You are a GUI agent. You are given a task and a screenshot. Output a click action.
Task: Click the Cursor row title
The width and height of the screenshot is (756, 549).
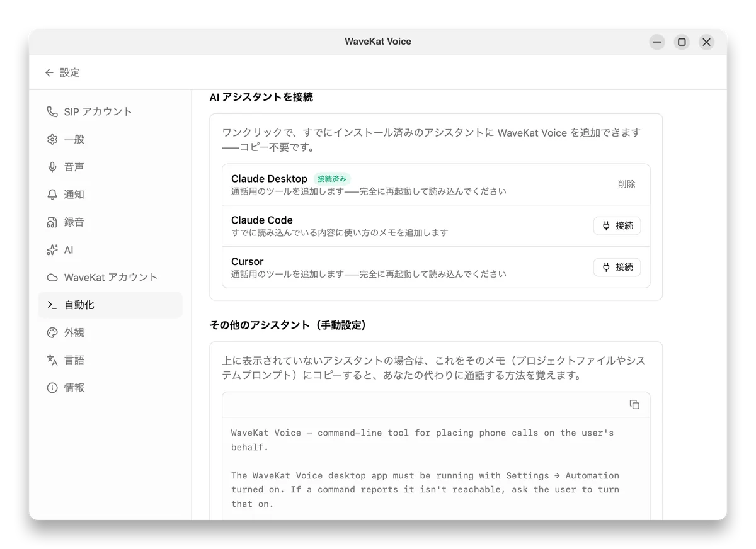(247, 261)
